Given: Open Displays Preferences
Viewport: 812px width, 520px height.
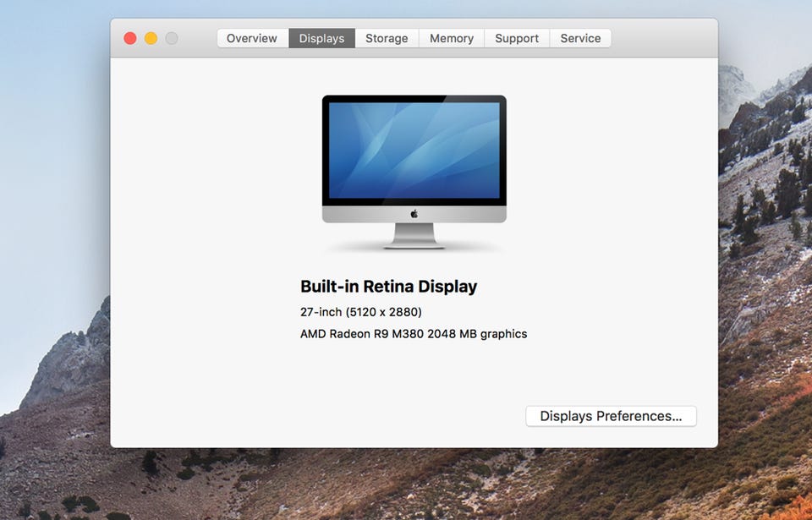Looking at the screenshot, I should pyautogui.click(x=611, y=416).
